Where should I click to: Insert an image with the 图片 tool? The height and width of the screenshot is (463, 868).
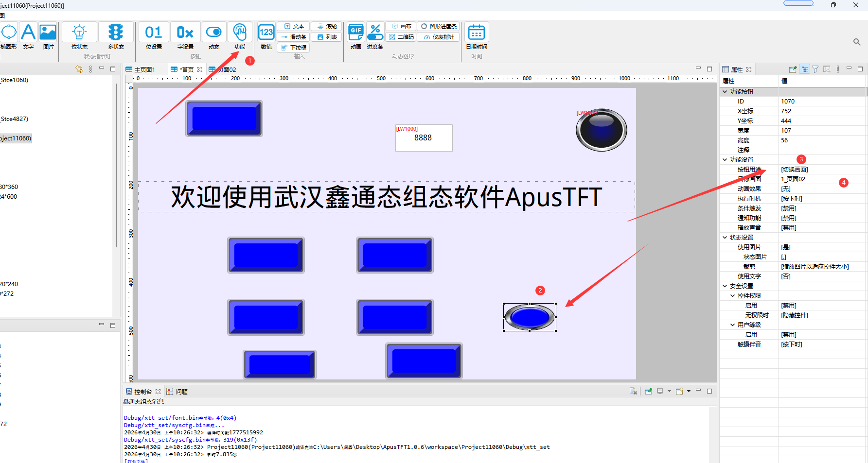48,36
